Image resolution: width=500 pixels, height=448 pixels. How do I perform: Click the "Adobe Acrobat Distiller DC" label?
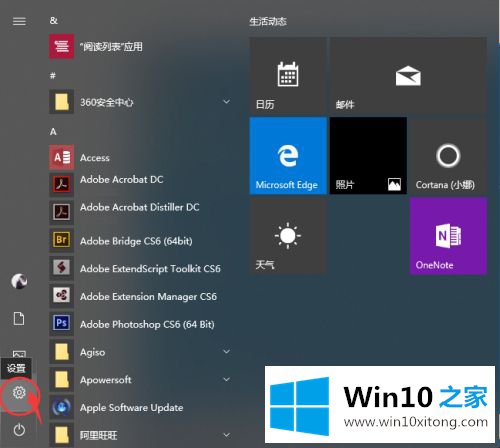pyautogui.click(x=140, y=207)
